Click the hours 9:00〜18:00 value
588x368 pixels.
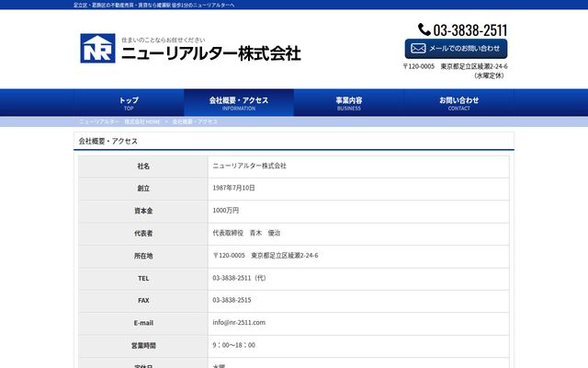(234, 345)
